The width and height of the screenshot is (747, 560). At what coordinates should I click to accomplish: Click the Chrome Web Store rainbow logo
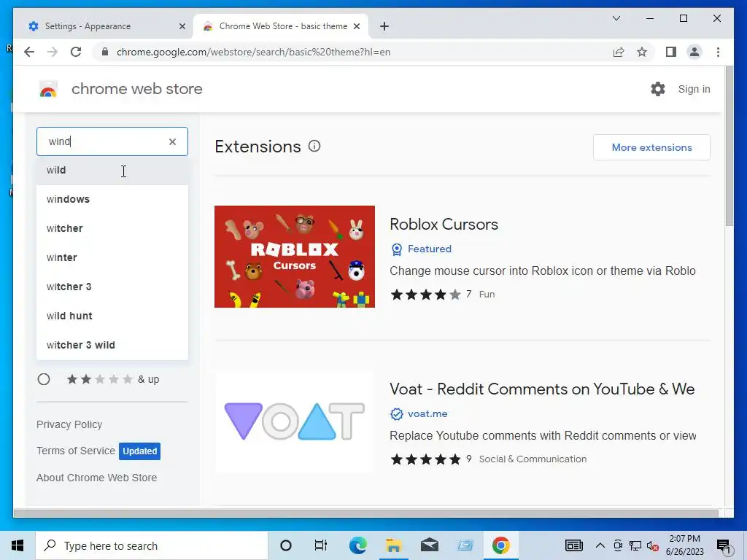coord(48,89)
